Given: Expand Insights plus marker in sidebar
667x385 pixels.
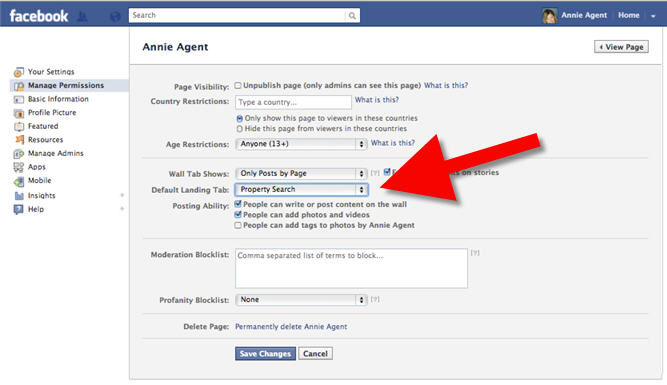Looking at the screenshot, I should 122,195.
